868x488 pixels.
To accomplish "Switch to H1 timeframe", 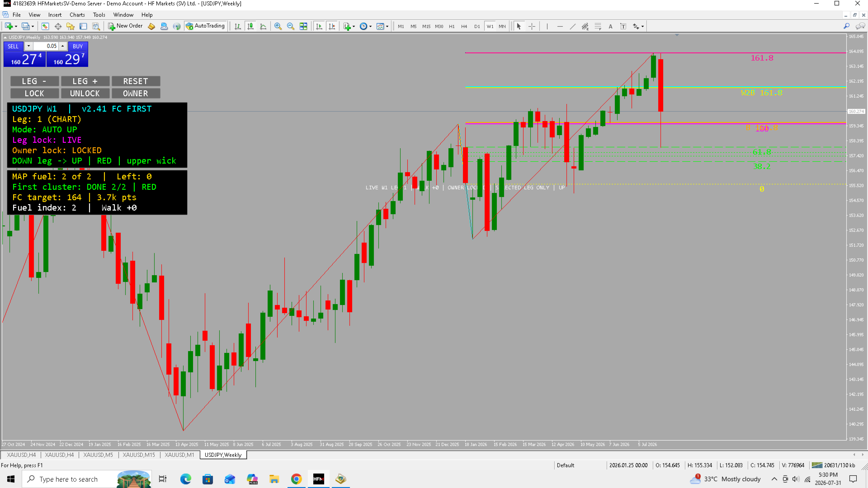I will [x=452, y=26].
